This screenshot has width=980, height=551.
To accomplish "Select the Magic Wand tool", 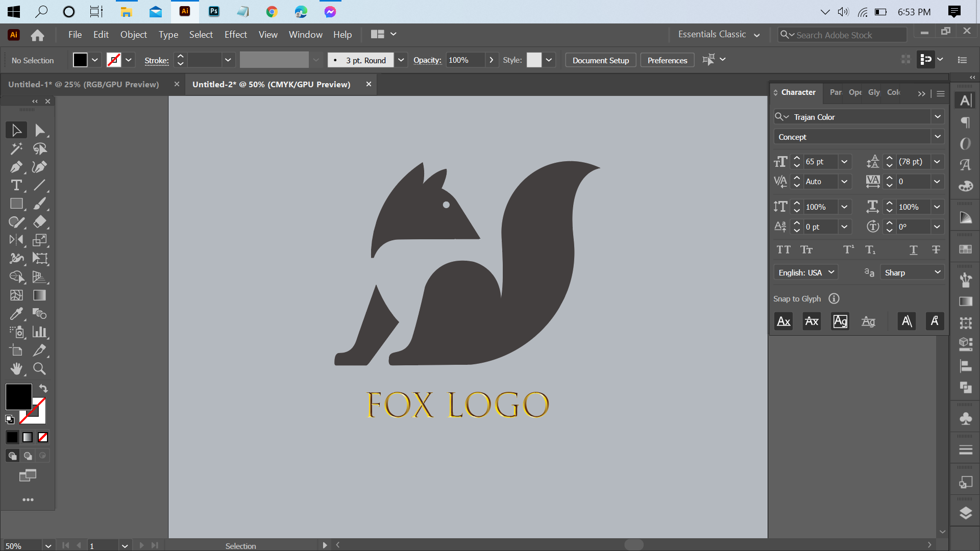I will 16,148.
